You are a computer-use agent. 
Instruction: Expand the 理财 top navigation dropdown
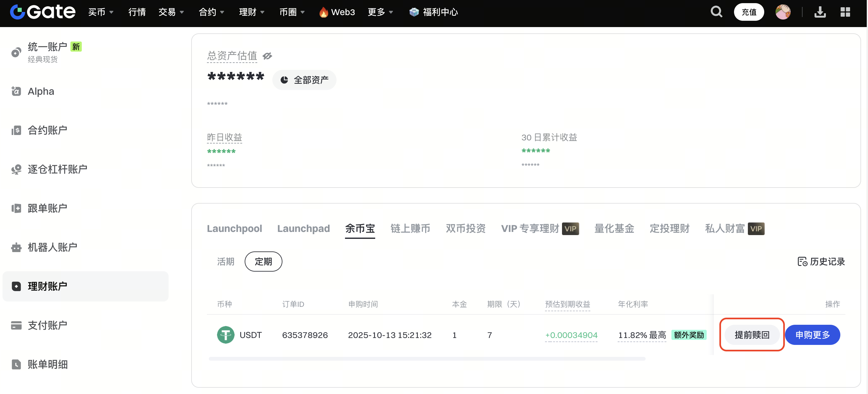tap(251, 12)
